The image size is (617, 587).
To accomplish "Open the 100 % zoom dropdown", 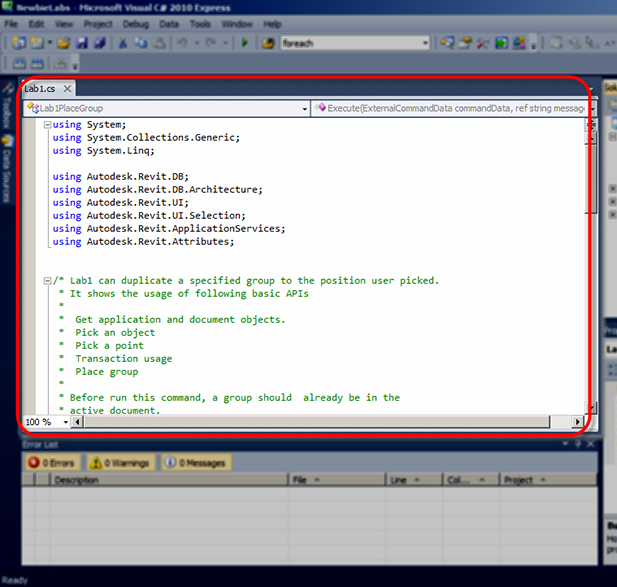I will tap(65, 422).
